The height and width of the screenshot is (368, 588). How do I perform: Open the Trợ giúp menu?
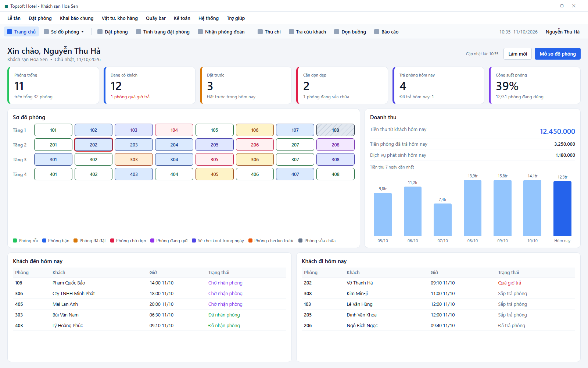(x=236, y=18)
